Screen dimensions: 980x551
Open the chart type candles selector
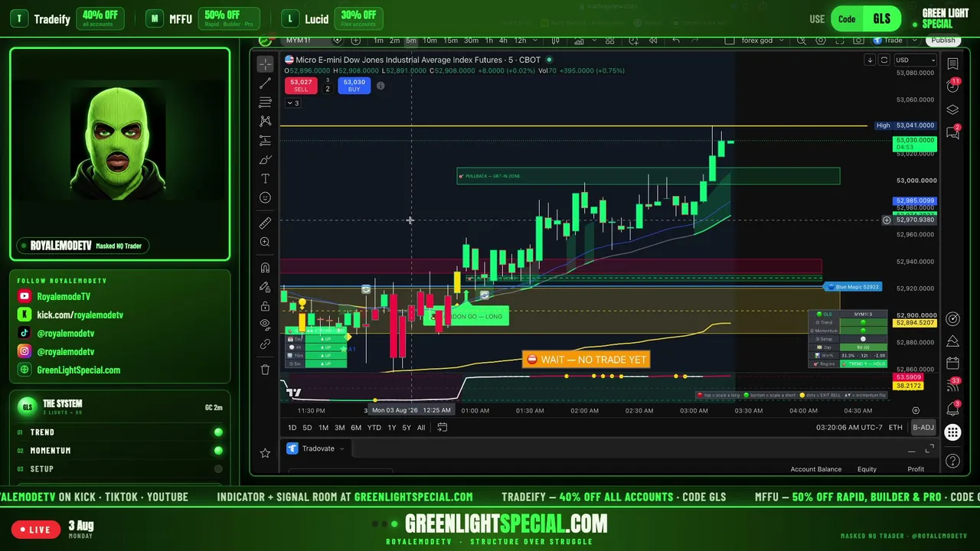tap(555, 40)
